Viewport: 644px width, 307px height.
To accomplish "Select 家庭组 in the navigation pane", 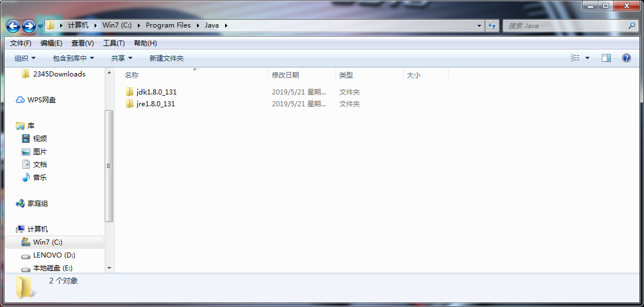I will [x=37, y=204].
